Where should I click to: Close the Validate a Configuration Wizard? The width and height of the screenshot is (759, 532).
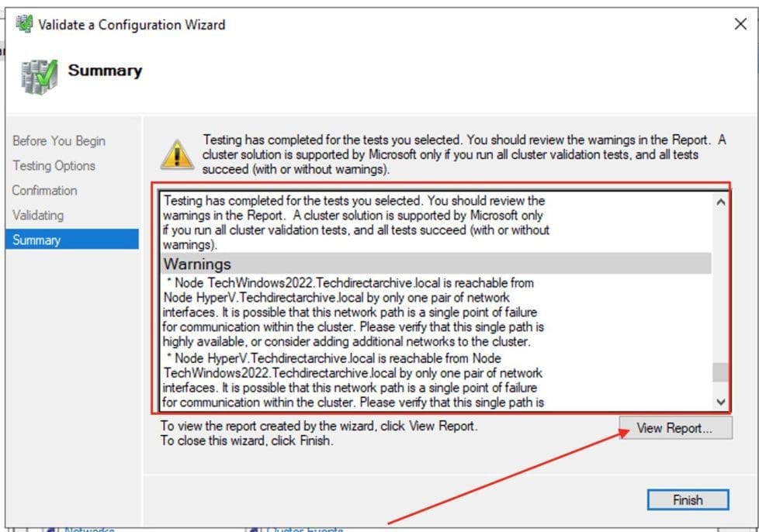(740, 24)
